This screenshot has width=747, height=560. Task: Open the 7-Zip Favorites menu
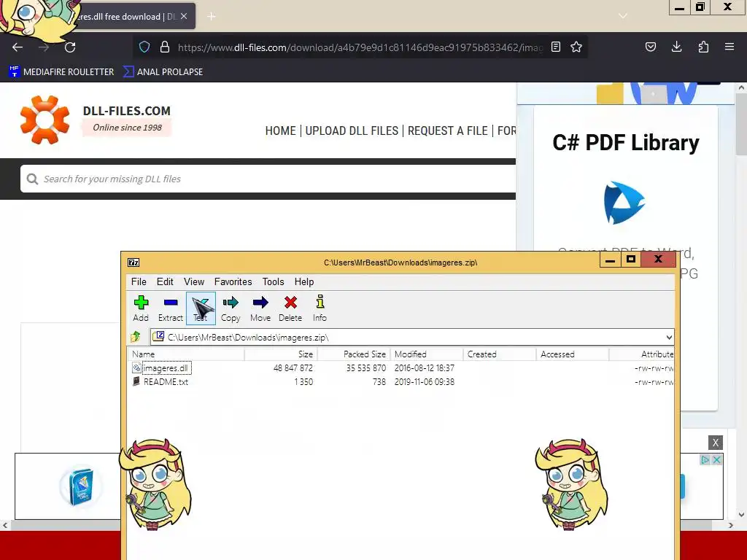click(233, 282)
